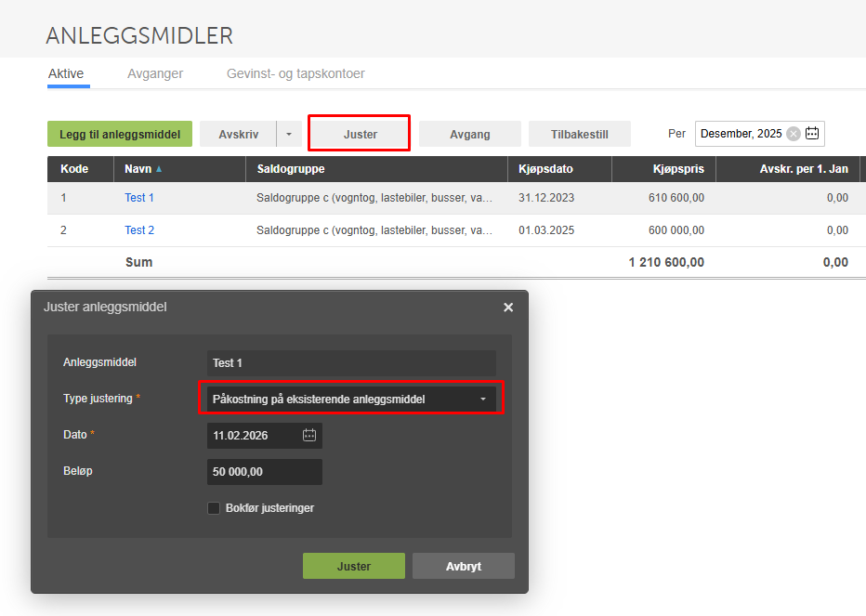
Task: Select cell with Kjøpsdato 31.12.2023
Action: click(546, 198)
